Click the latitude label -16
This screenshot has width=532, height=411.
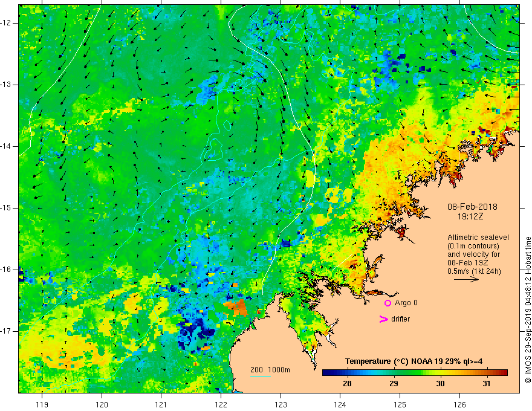click(6, 270)
